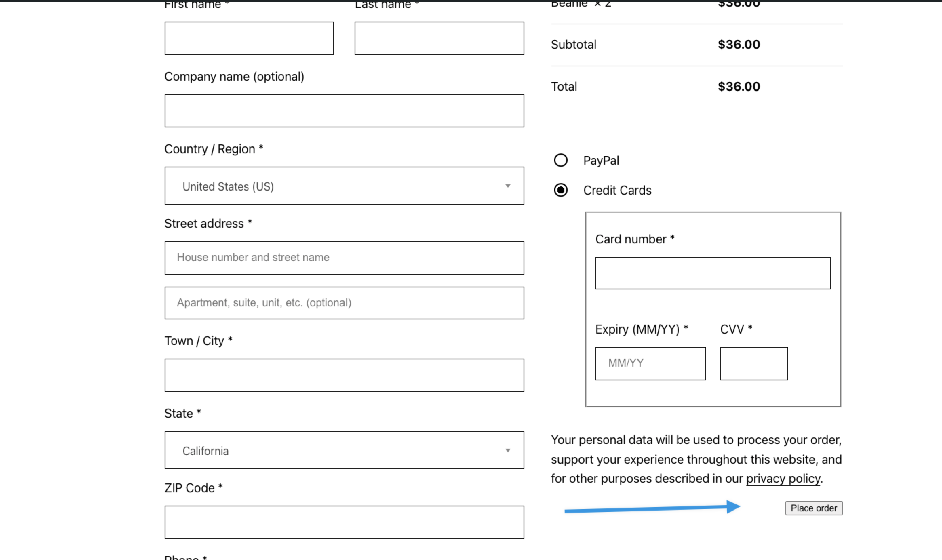Click the house number and street name field
This screenshot has width=942, height=560.
coord(344,257)
